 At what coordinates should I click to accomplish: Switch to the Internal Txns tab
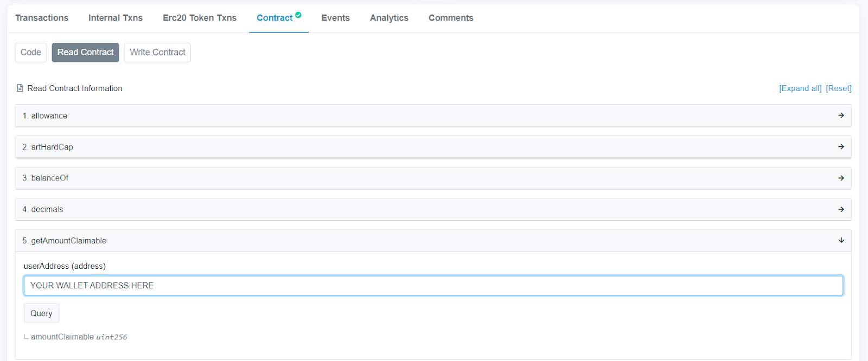click(116, 18)
